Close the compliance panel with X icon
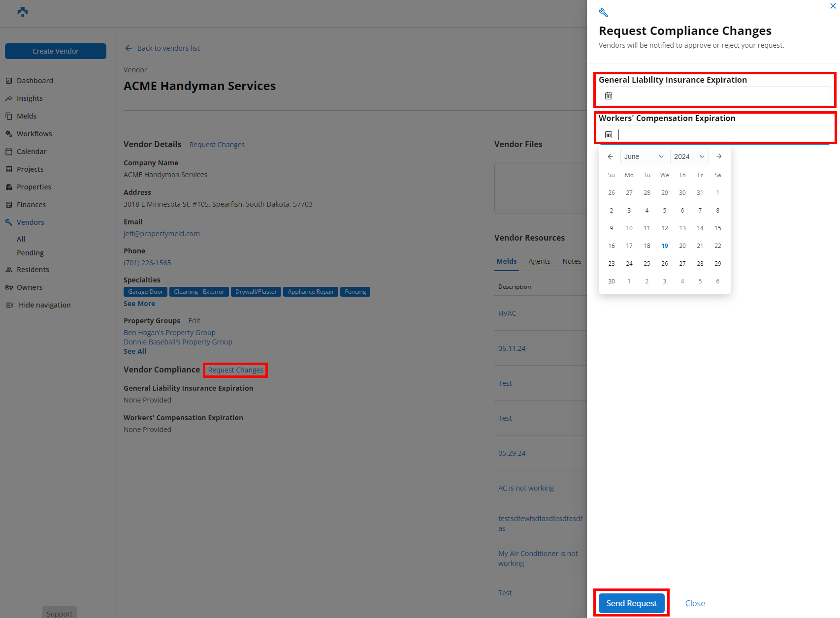Viewport: 840px width, 618px height. pyautogui.click(x=833, y=6)
